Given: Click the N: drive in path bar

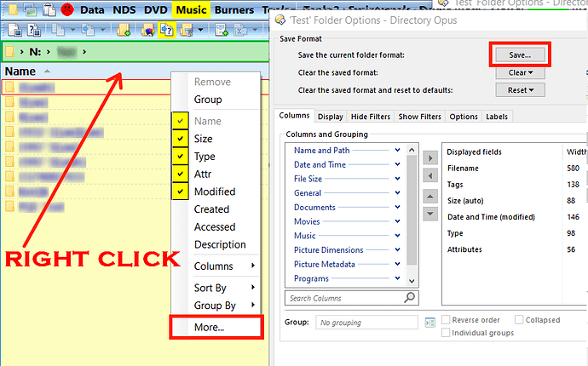Looking at the screenshot, I should click(x=35, y=51).
